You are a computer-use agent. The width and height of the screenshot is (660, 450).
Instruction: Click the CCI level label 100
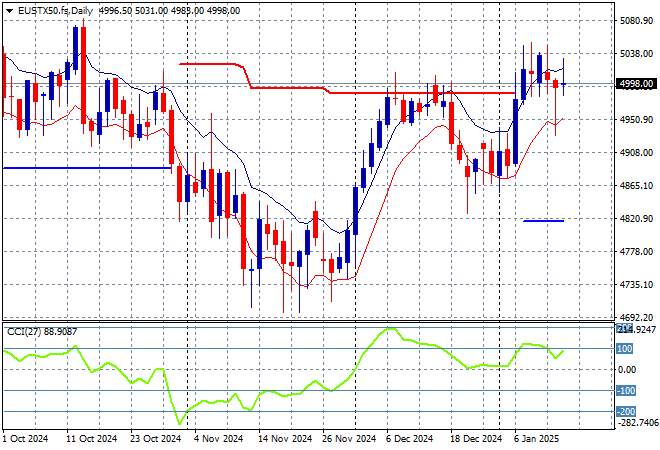[625, 349]
